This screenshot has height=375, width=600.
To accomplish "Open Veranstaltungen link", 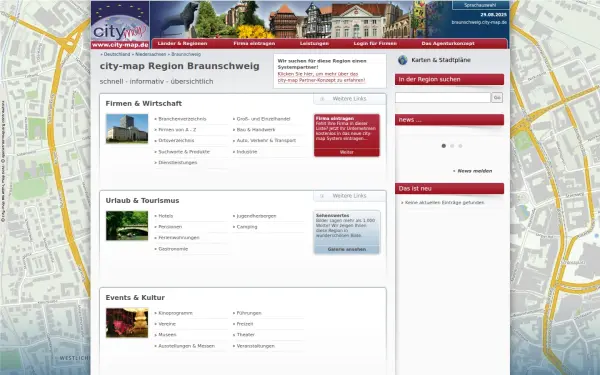I will [256, 346].
